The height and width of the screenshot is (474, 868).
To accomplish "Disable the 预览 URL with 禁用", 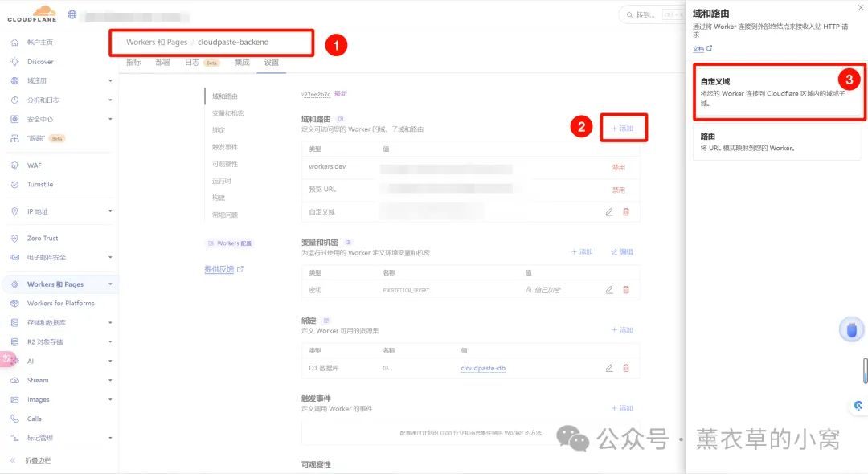I will click(618, 190).
